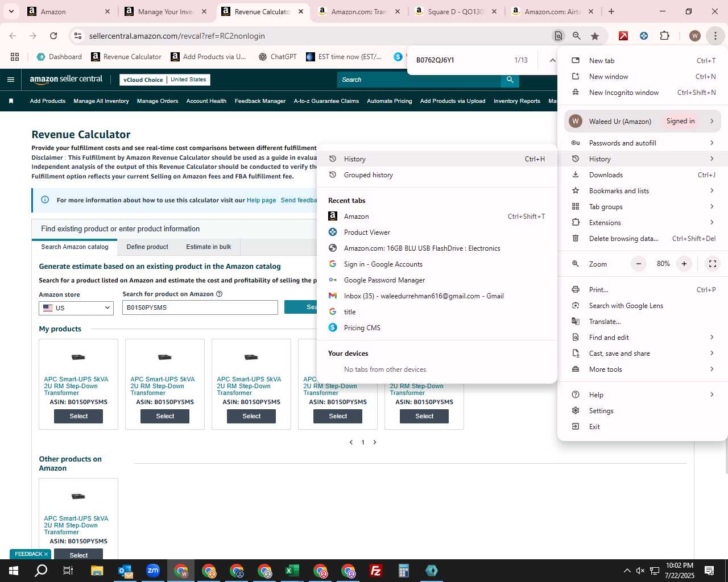Click the Seller Central search magnifier button

coord(510,80)
